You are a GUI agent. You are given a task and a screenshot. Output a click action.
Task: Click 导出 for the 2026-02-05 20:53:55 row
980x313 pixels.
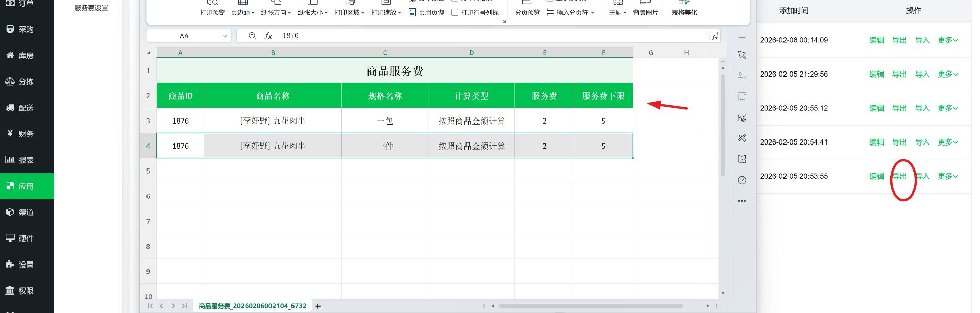(x=899, y=176)
